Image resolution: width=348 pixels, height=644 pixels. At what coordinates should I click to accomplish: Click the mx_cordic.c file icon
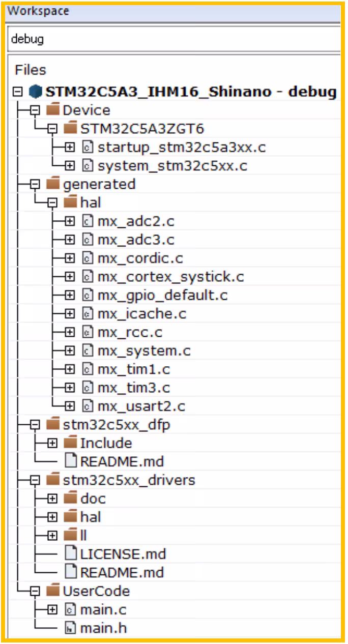point(88,258)
